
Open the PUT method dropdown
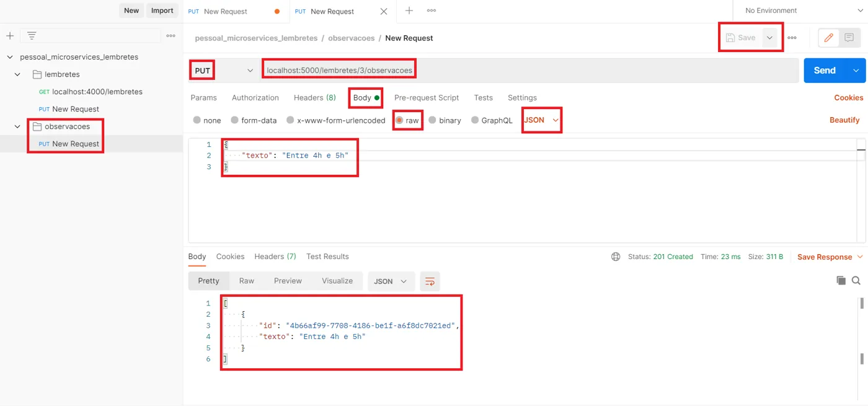224,71
